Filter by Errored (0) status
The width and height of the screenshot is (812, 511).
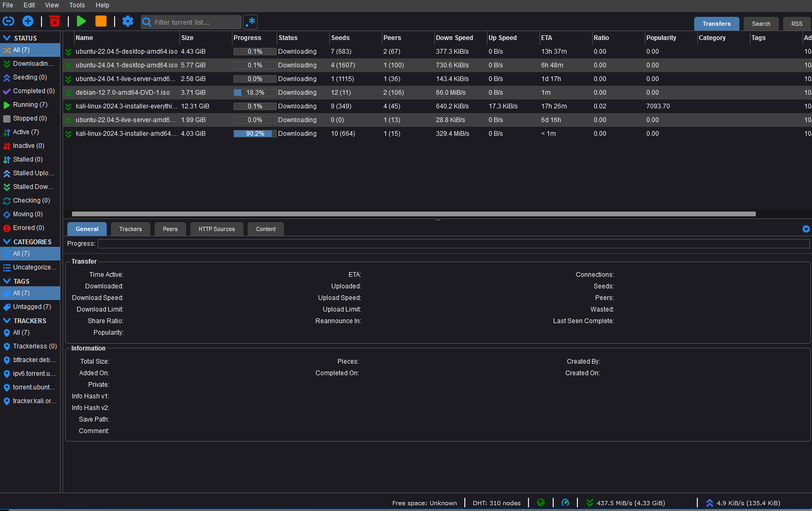[x=30, y=228]
